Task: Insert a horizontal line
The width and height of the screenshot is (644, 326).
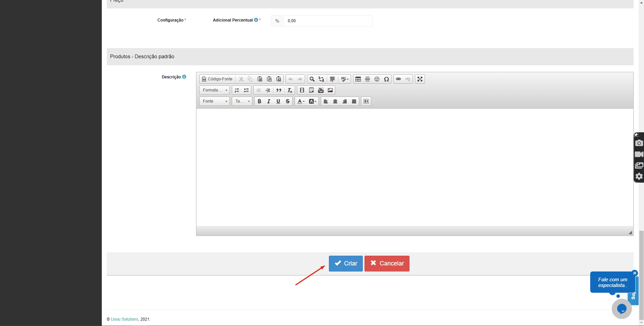Action: point(368,79)
